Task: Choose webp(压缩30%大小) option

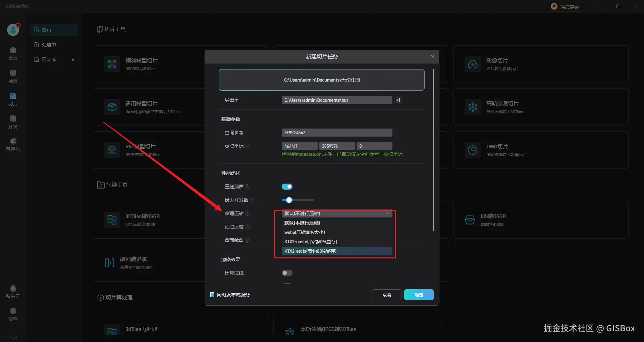Action: click(337, 232)
